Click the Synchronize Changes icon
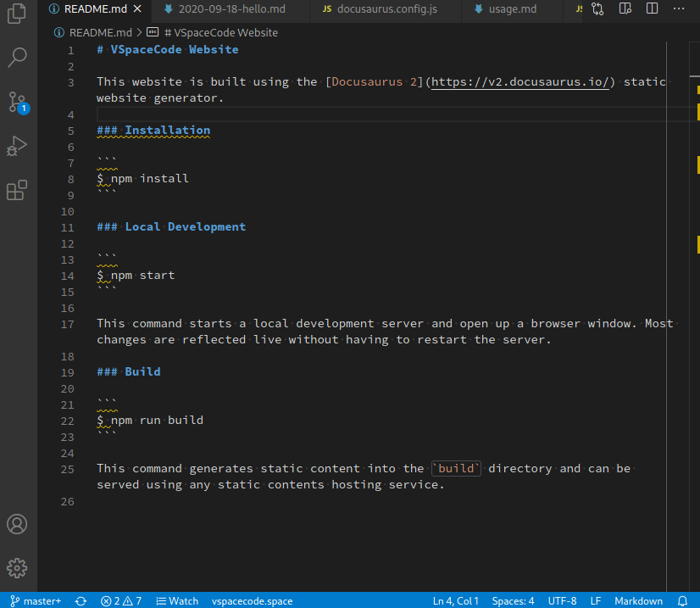The image size is (700, 608). (x=81, y=601)
